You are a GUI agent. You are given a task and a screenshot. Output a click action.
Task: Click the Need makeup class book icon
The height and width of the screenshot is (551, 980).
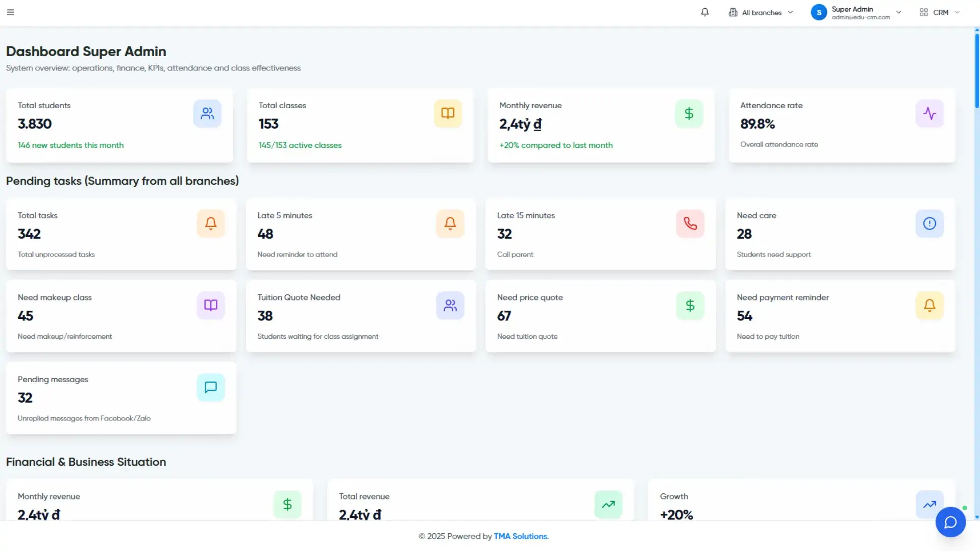(211, 305)
